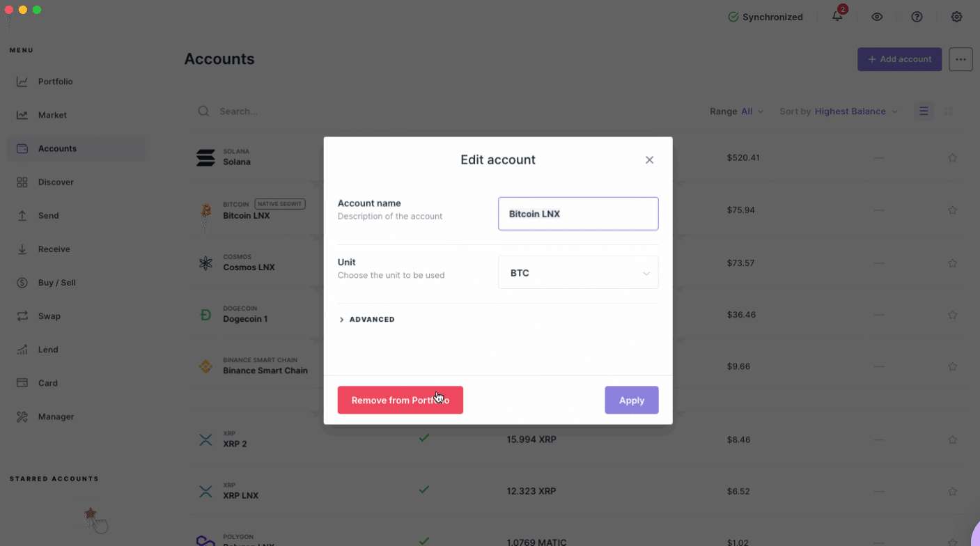Viewport: 980px width, 546px height.
Task: Close the Edit account dialog
Action: (x=649, y=160)
